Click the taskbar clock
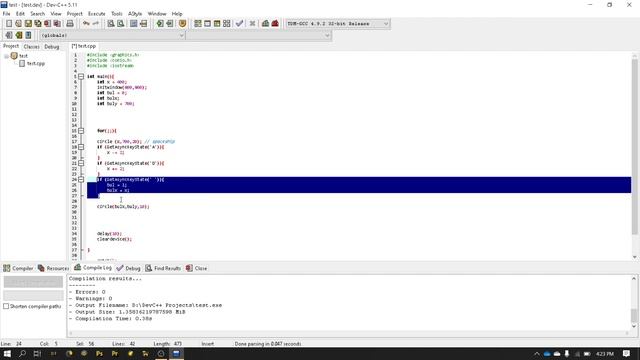This screenshot has height=360, width=640. click(605, 353)
